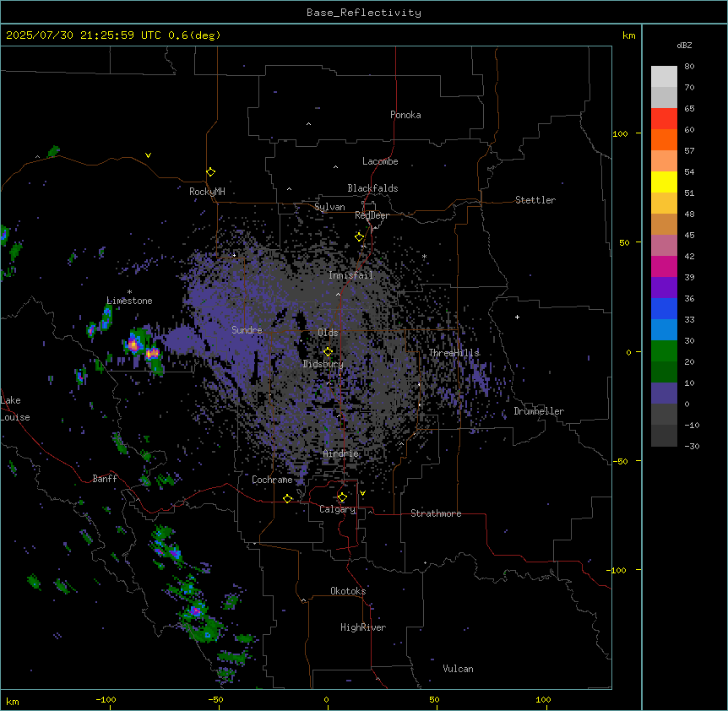Click the yellow diamond marker south of RedDeer
Viewport: 728px width, 711px height.
point(359,237)
